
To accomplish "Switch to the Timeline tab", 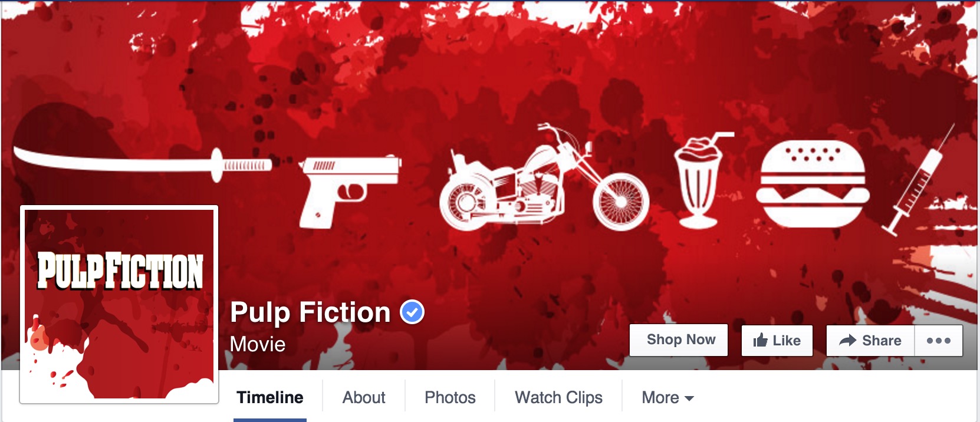I will click(x=270, y=398).
